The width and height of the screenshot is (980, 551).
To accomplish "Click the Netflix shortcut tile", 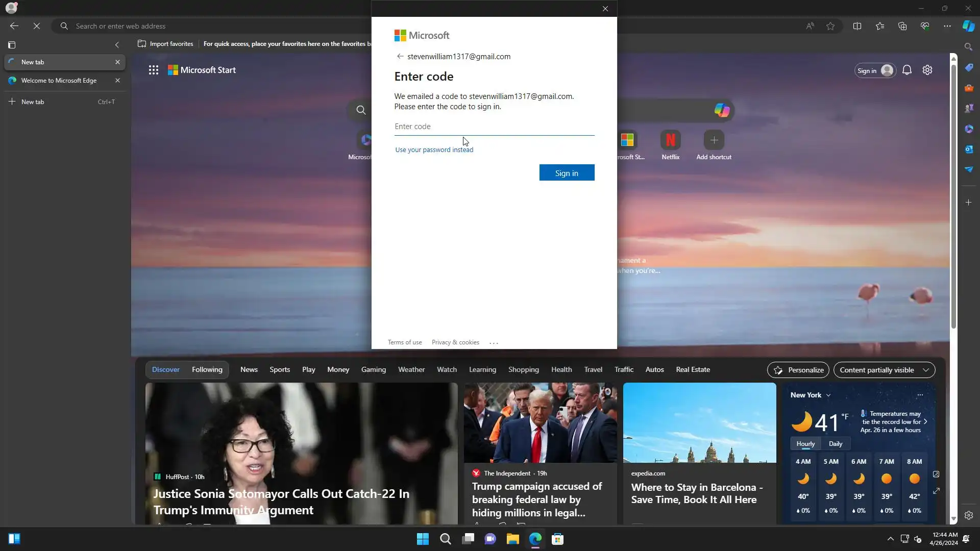I will coord(670,140).
